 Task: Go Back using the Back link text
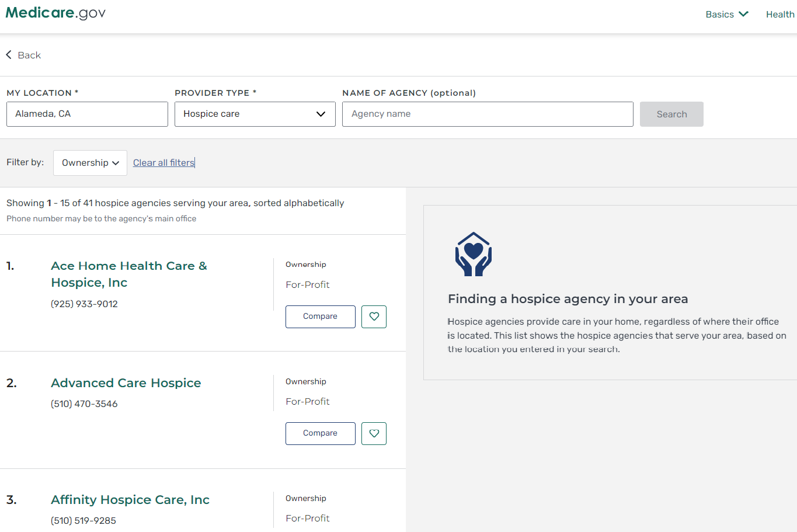29,55
